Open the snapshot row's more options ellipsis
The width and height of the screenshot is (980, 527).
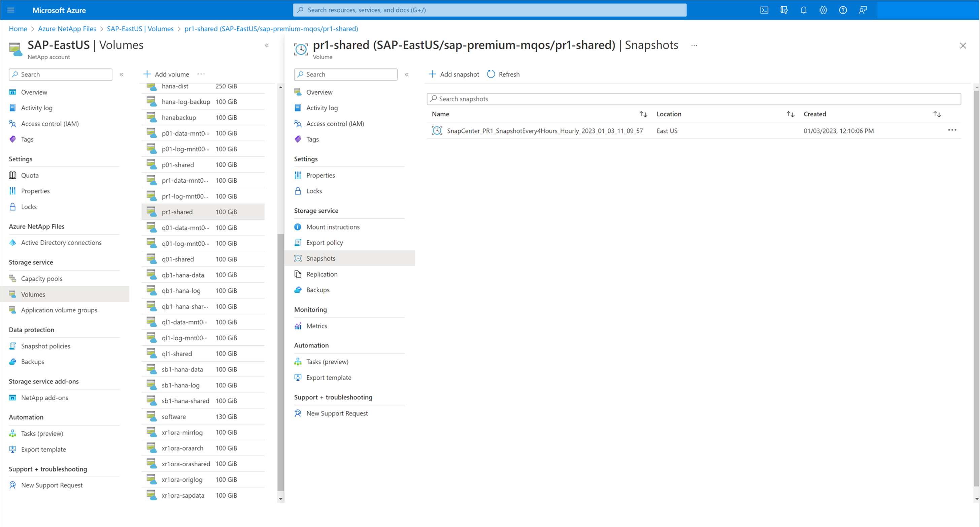pyautogui.click(x=952, y=130)
